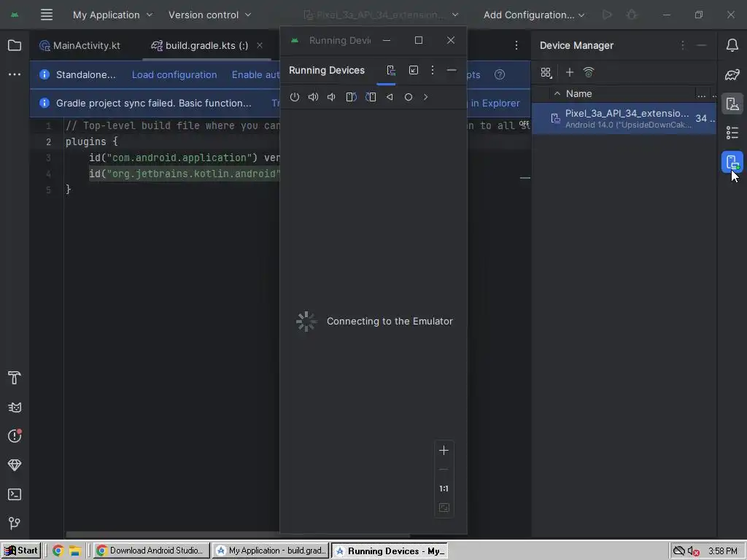Click info icon beside Gradle sync failed
The image size is (747, 560).
[x=44, y=104]
